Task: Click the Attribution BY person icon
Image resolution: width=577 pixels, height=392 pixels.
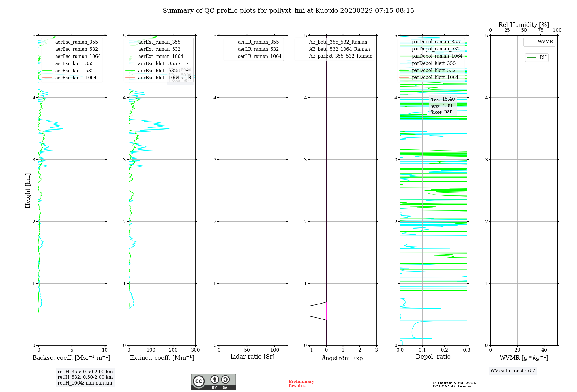Action: coord(215,379)
